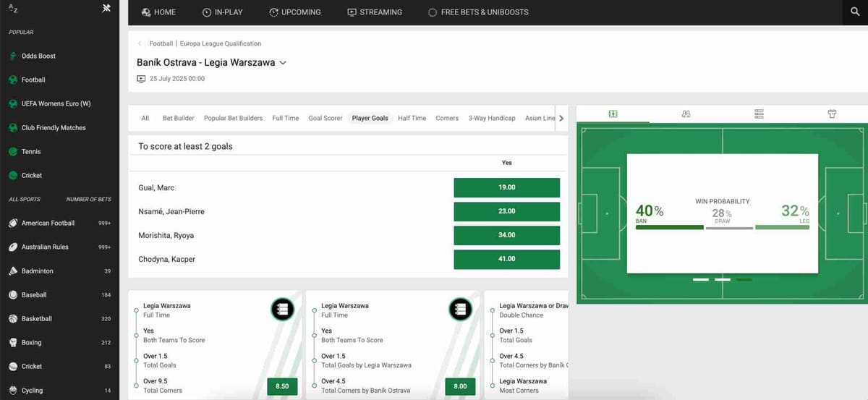Viewport: 868px width, 400px height.
Task: Open the STREAMING menu
Action: point(375,12)
